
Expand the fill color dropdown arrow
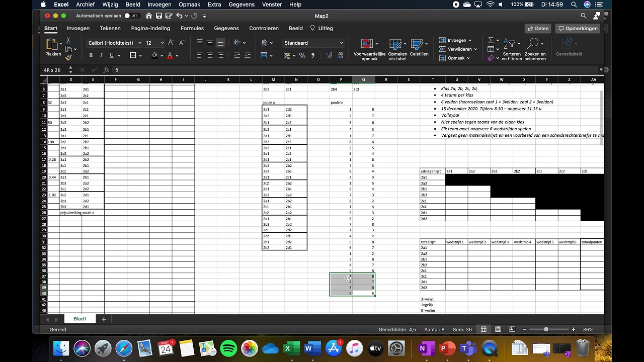(162, 56)
